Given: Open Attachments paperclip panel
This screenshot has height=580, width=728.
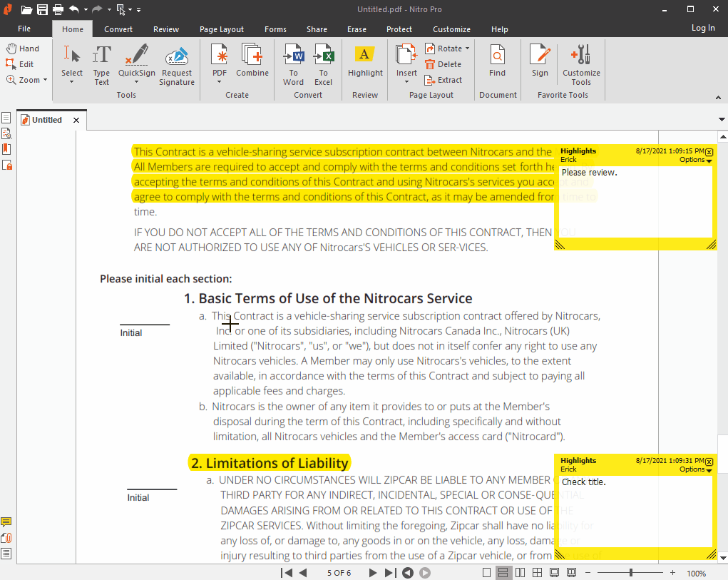Looking at the screenshot, I should [x=6, y=538].
